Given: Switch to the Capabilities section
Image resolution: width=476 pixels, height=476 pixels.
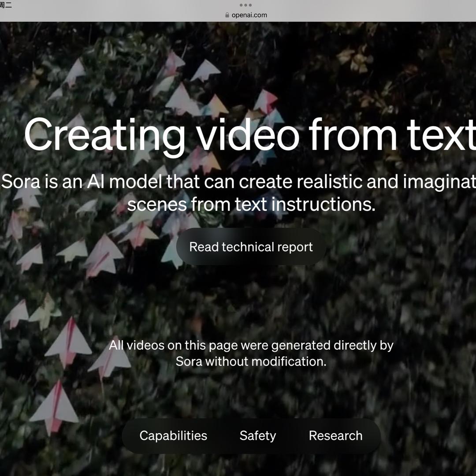Looking at the screenshot, I should (173, 435).
